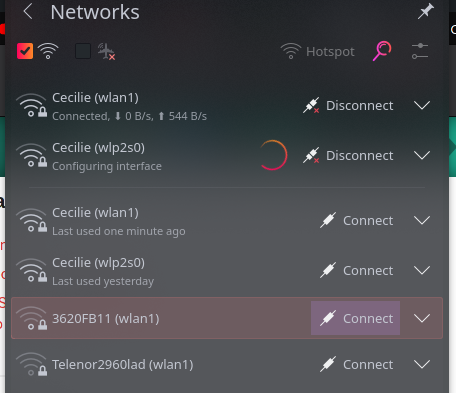Disconnect the connected Cecilie (wlan1) network
456x393 pixels.
pyautogui.click(x=348, y=105)
